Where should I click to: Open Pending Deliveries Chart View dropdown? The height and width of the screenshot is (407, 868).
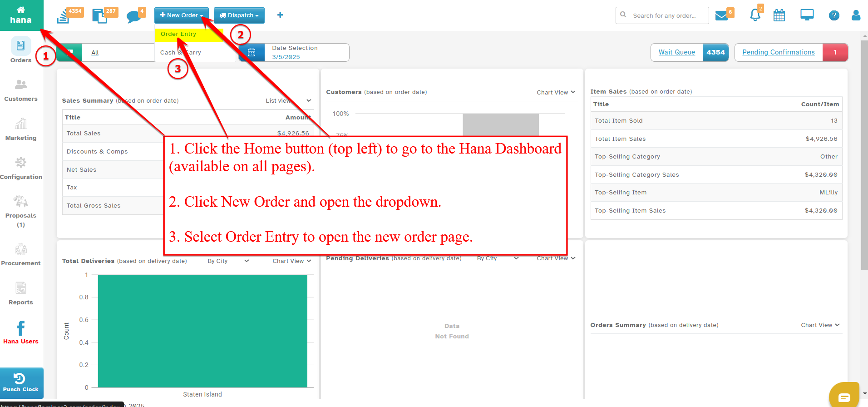pos(556,258)
